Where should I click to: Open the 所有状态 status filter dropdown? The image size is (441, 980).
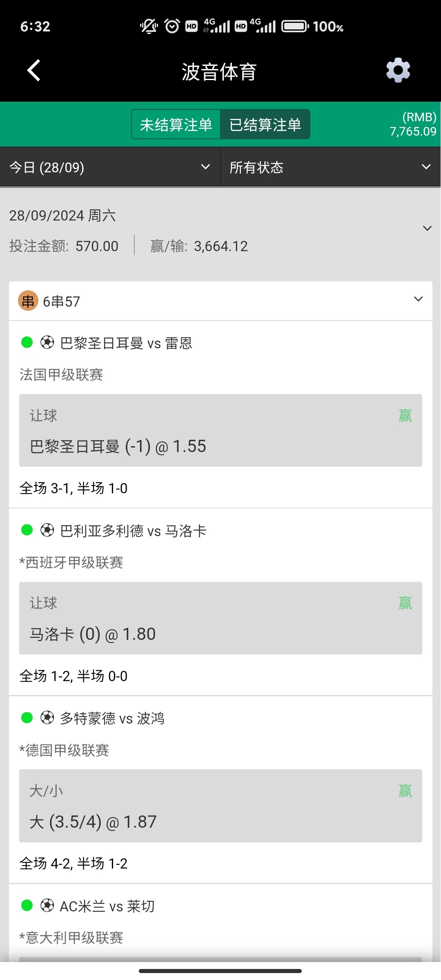click(x=330, y=167)
